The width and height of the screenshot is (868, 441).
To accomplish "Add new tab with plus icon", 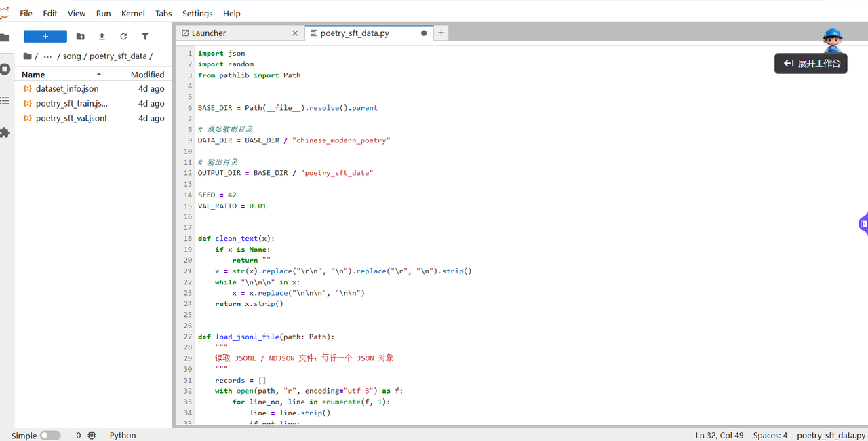I will point(441,33).
